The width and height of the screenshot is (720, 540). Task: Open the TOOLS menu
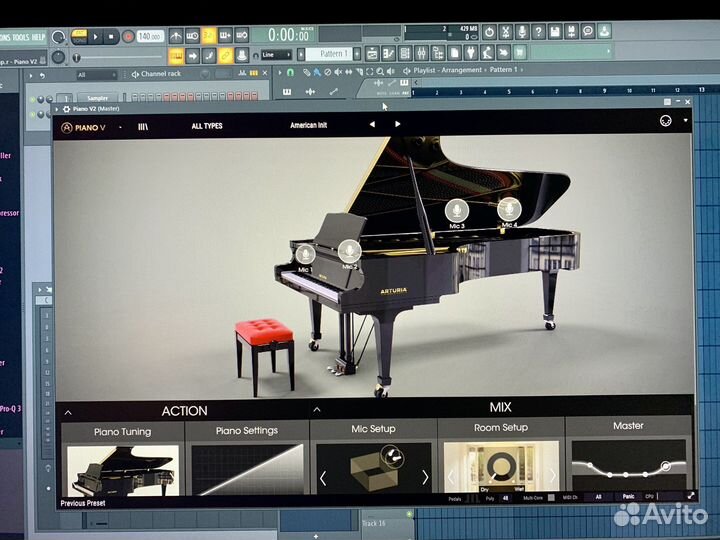(21, 37)
